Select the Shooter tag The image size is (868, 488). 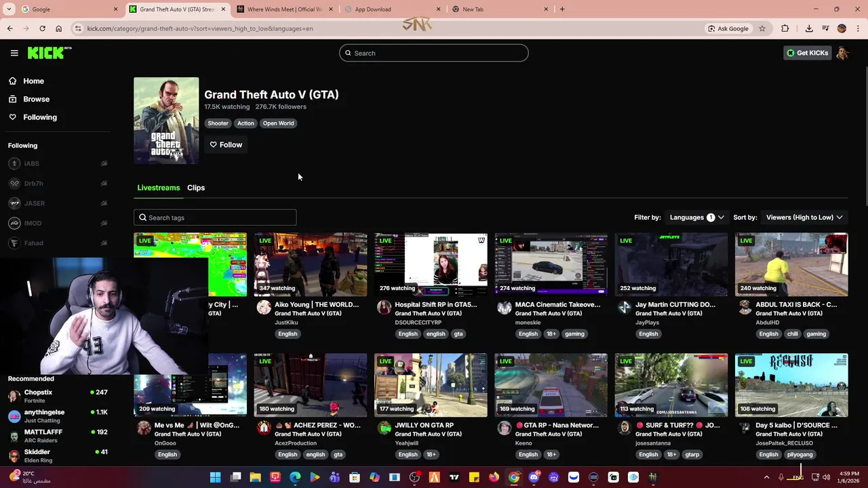pos(218,123)
